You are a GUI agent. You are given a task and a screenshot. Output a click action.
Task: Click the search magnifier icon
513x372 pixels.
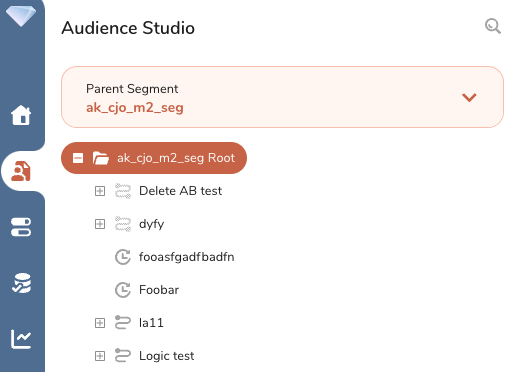pos(493,26)
